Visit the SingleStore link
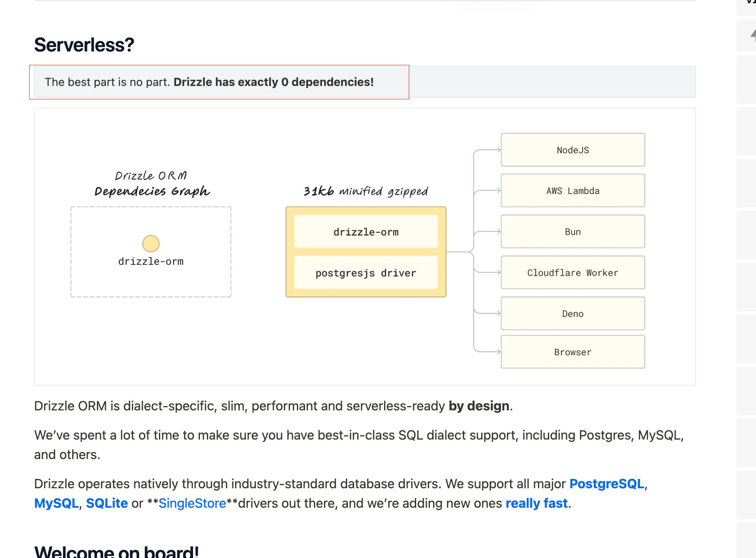This screenshot has width=756, height=558. [192, 503]
